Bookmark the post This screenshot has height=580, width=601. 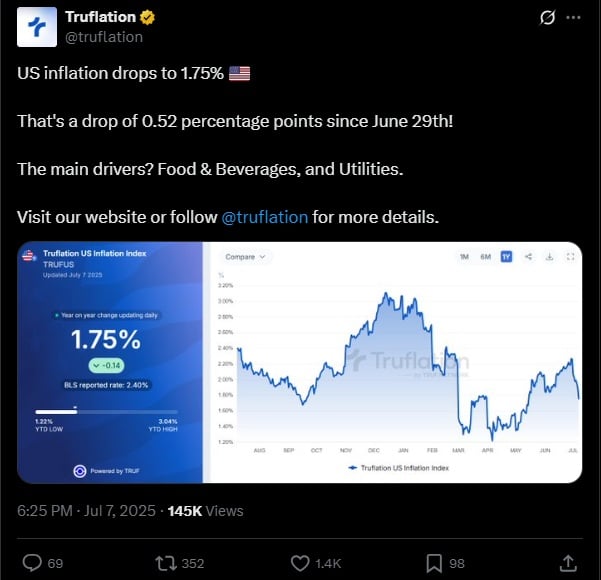[x=435, y=563]
